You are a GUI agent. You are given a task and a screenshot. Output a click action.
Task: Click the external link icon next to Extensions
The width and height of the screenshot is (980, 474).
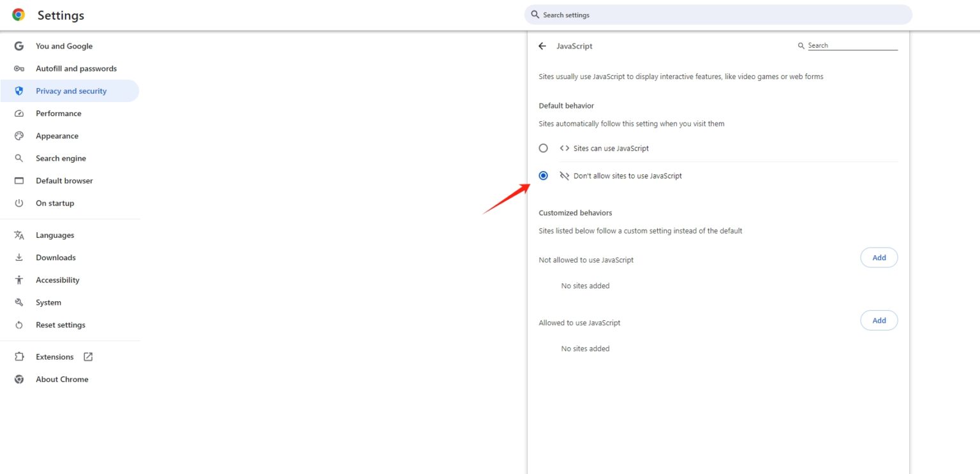click(x=88, y=357)
